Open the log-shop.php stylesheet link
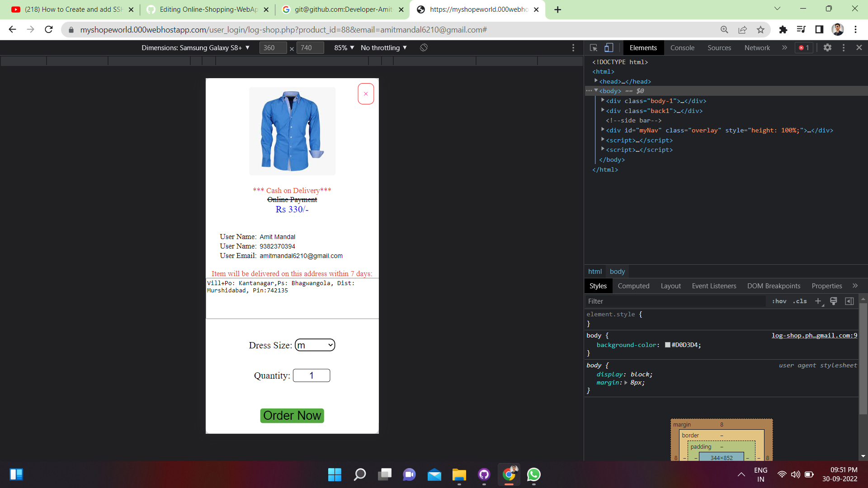Screen dimensions: 868x488 [814, 335]
